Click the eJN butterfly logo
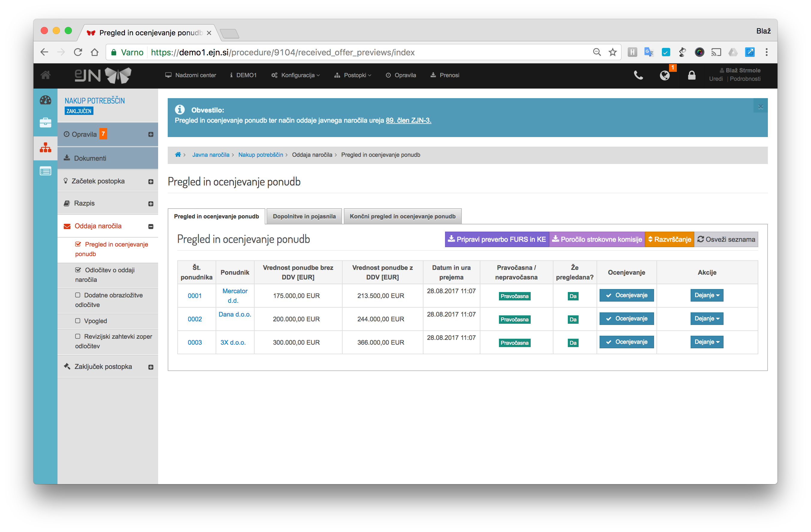Image resolution: width=811 pixels, height=532 pixels. (x=103, y=75)
